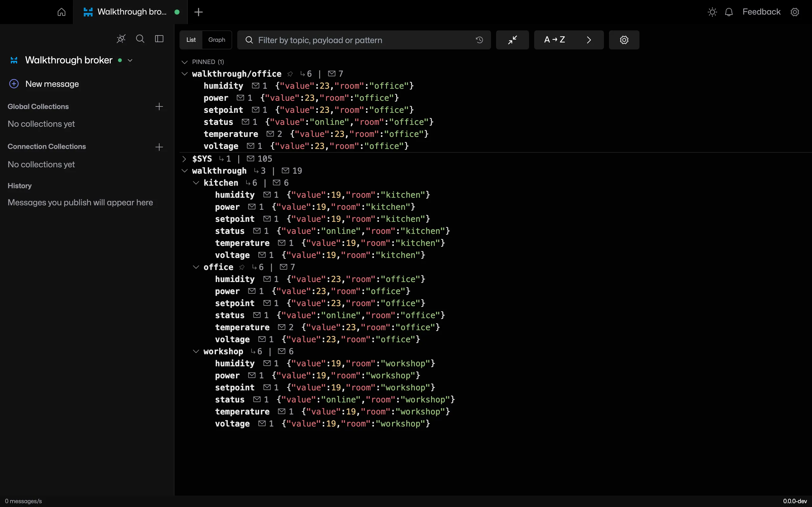Open the Walkthrough broker connection dropdown
Image resolution: width=812 pixels, height=507 pixels.
(130, 60)
